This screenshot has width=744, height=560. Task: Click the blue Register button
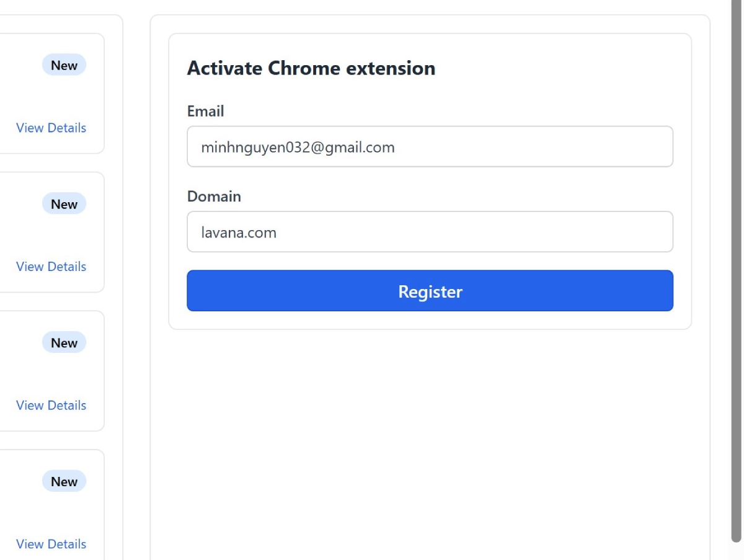point(430,291)
